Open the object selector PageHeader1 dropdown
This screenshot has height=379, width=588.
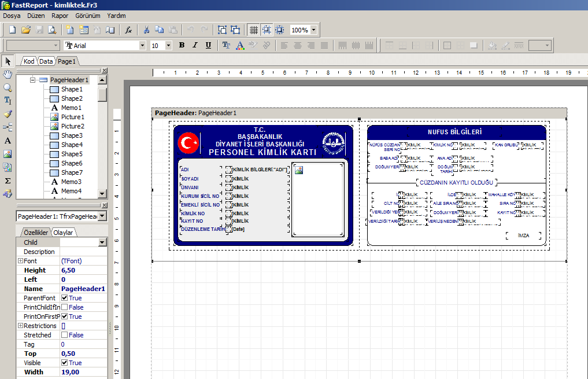coord(102,216)
